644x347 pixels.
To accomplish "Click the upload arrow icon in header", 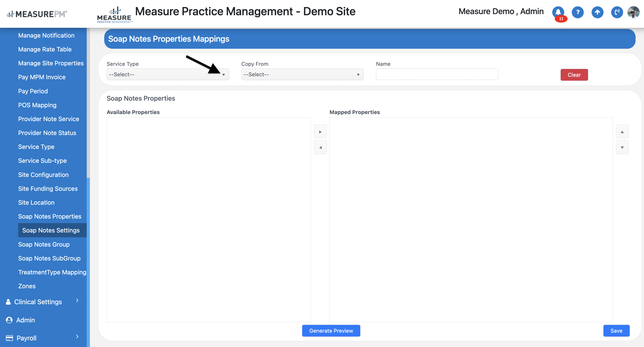I will point(597,12).
